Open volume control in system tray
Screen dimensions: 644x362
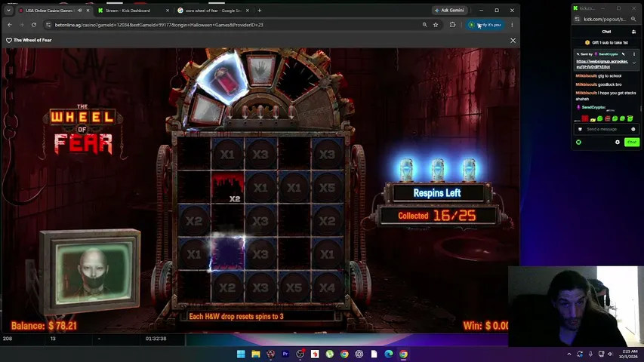[x=610, y=354]
